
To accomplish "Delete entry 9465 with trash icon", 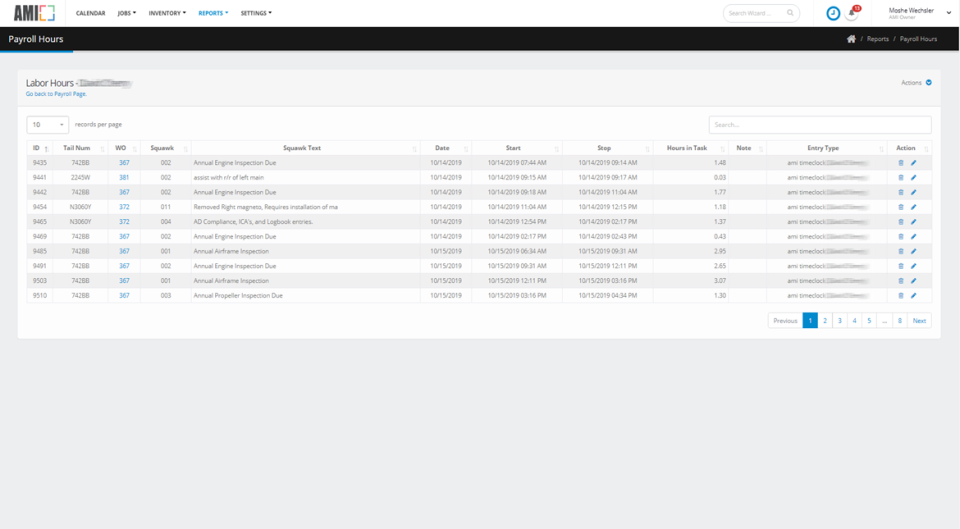I will [901, 222].
